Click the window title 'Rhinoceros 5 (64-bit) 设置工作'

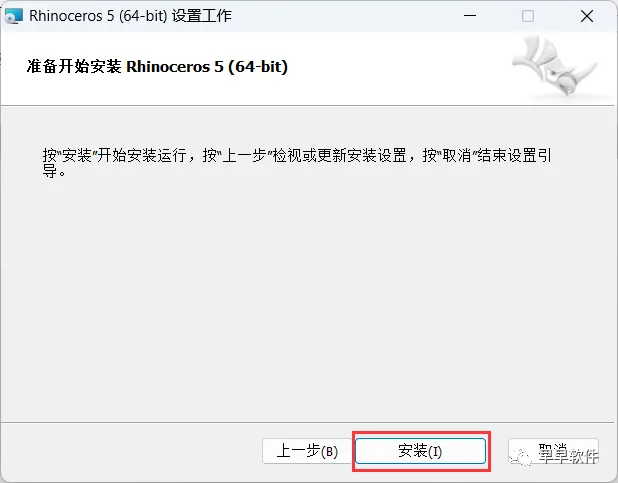pyautogui.click(x=130, y=16)
